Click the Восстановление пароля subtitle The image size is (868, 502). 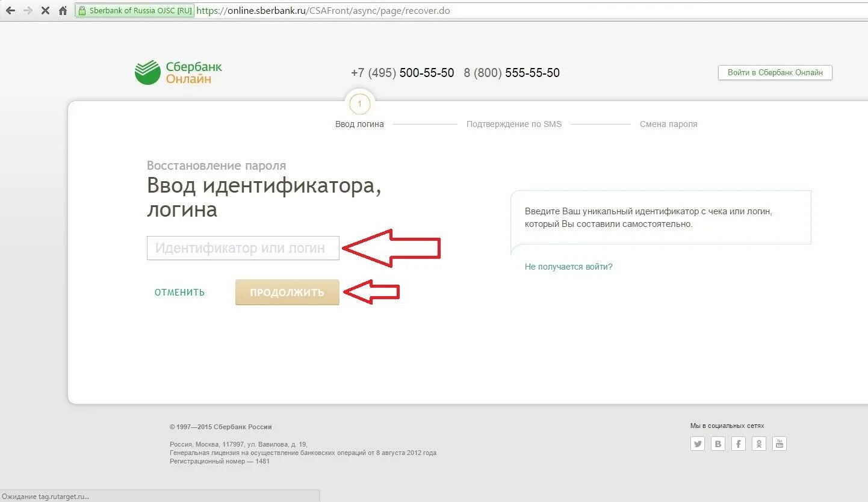pos(216,166)
